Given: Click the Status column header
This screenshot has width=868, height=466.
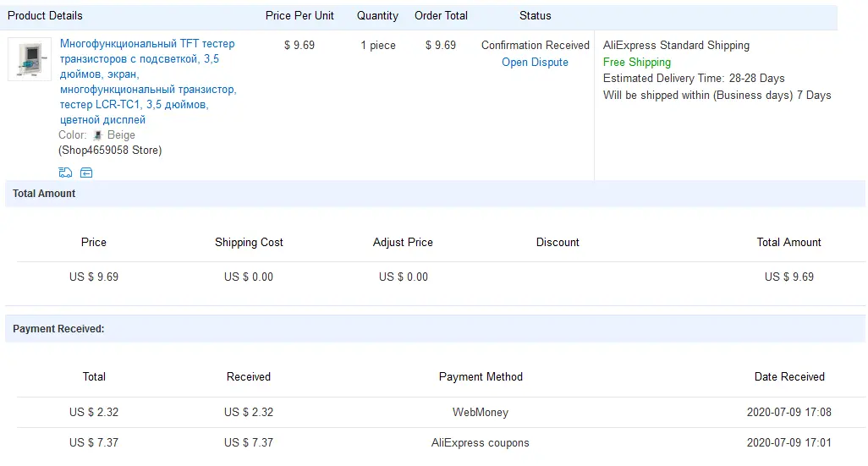Looking at the screenshot, I should pos(536,16).
